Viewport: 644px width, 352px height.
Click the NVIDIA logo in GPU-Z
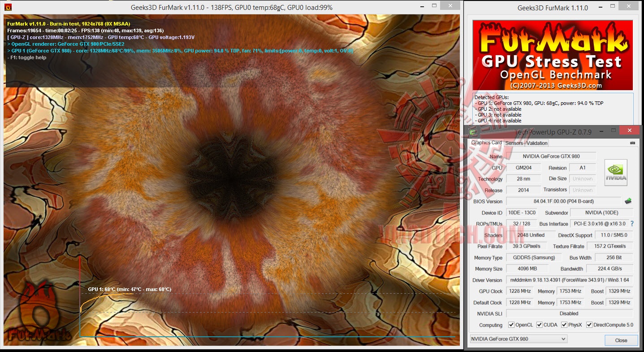point(616,173)
